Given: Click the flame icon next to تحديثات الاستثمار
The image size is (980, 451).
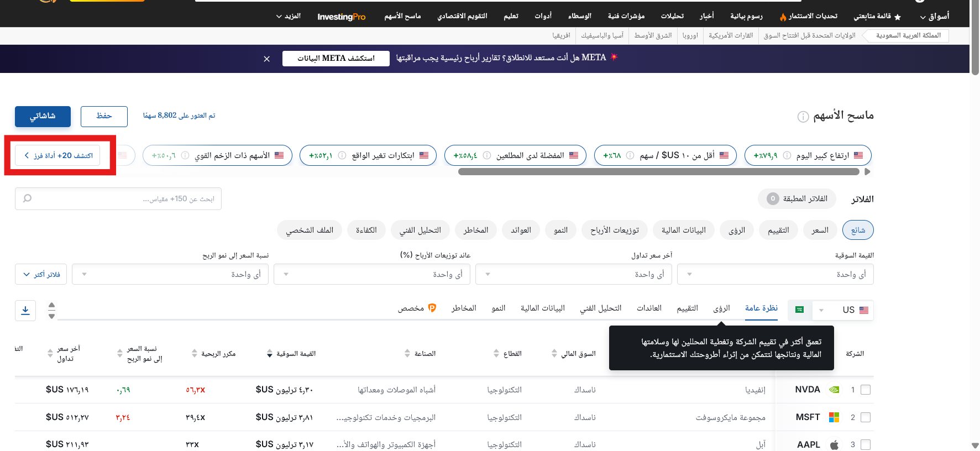Looking at the screenshot, I should pos(783,17).
